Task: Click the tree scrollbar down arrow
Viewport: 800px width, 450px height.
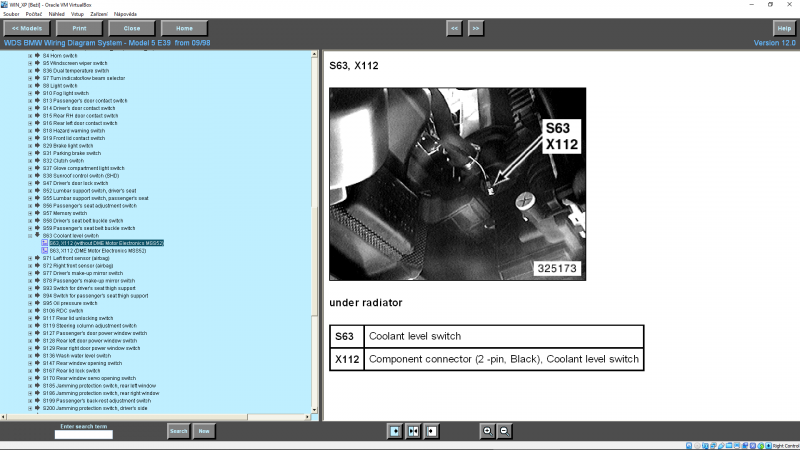Action: tap(314, 410)
